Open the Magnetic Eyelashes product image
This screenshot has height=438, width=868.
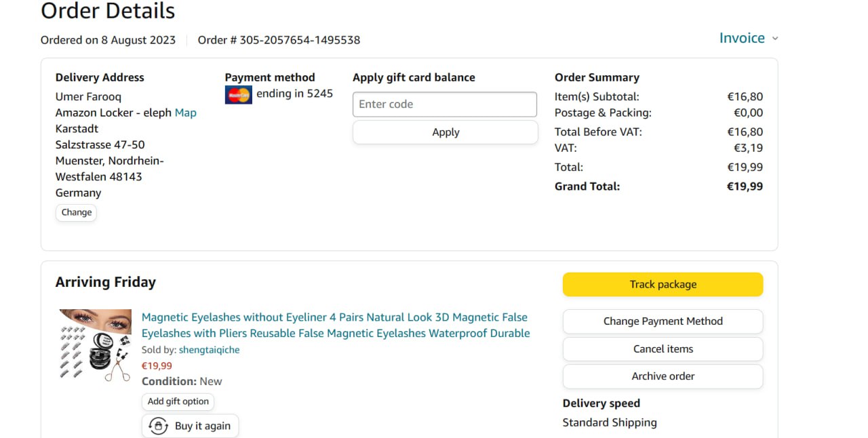coord(95,345)
